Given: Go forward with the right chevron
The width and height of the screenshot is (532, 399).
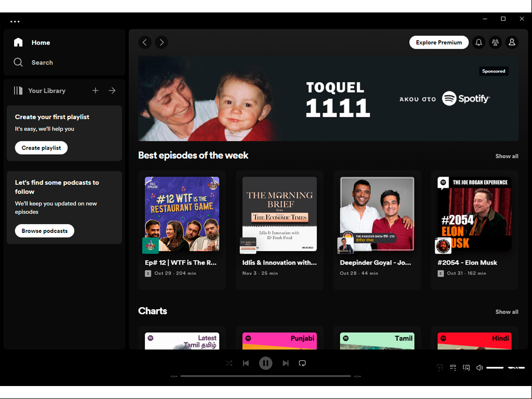Looking at the screenshot, I should [161, 43].
